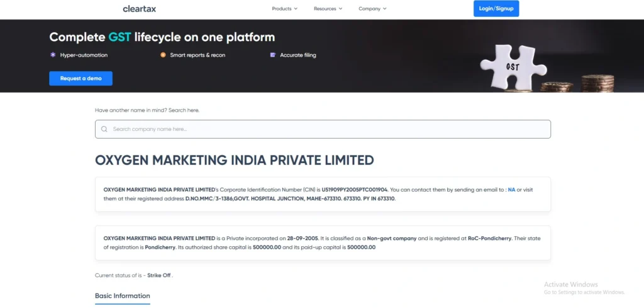This screenshot has height=308, width=644.
Task: Switch to the Basic Information tab
Action: pos(123,296)
